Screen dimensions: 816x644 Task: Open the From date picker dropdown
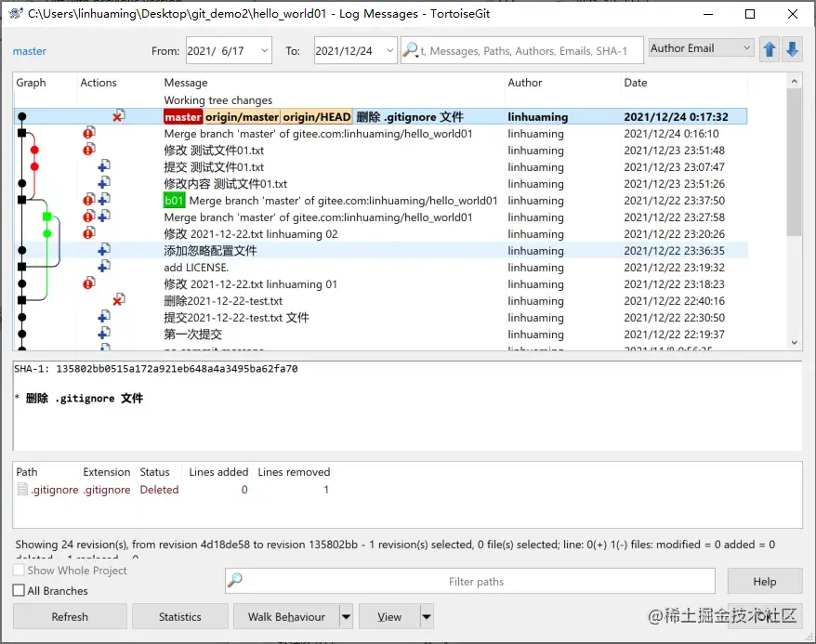264,50
